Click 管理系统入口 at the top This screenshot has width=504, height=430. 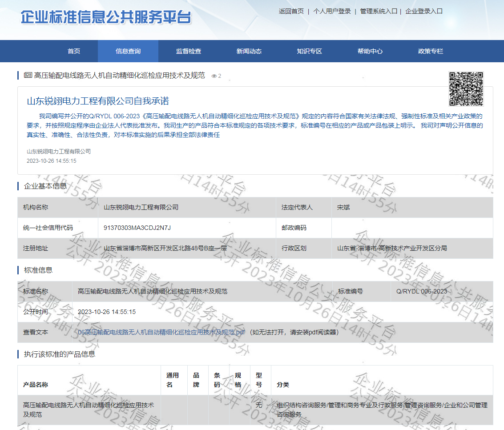379,11
